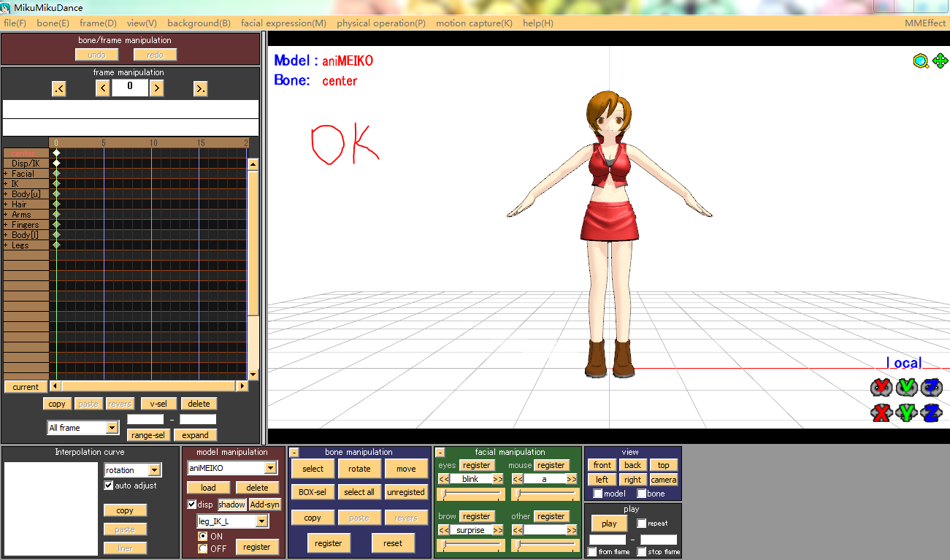Open the leg_IK_L dropdown
The image size is (950, 560).
pos(261,521)
